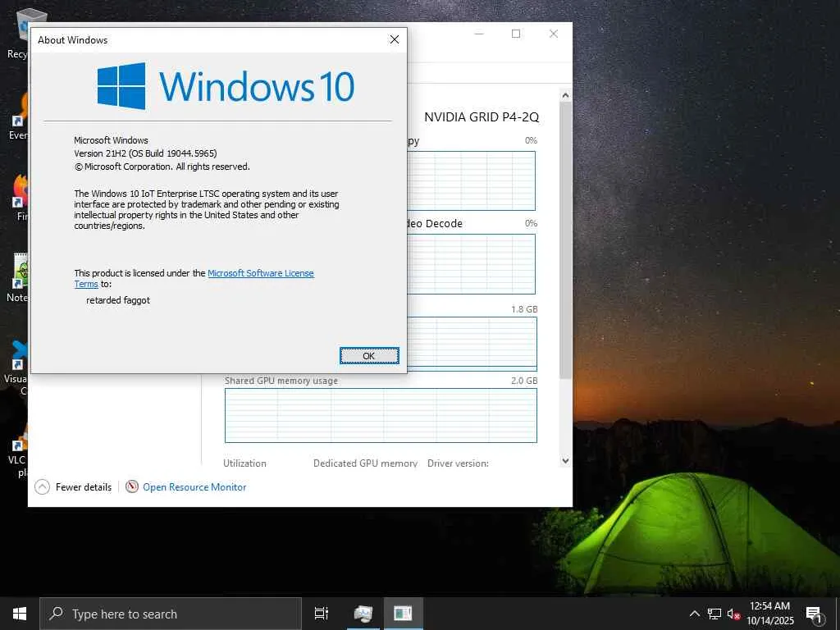Click the Shared GPU memory usage label
840x630 pixels.
(x=281, y=381)
